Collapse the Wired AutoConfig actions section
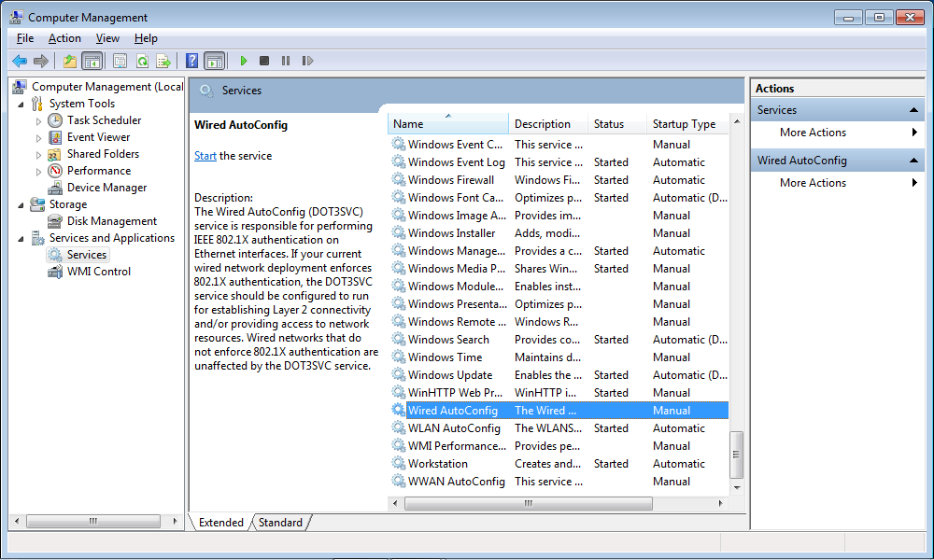The image size is (934, 560). pyautogui.click(x=915, y=161)
